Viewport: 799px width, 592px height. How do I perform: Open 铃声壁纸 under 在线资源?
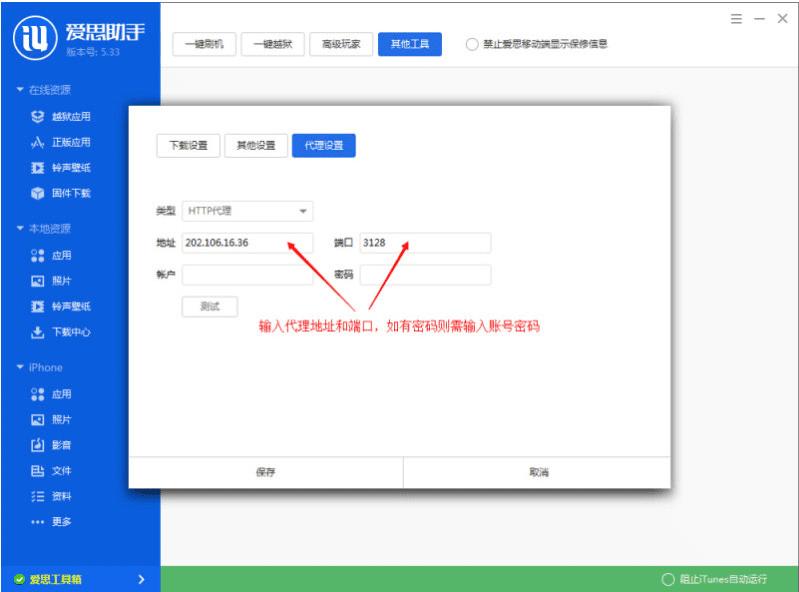pyautogui.click(x=61, y=168)
